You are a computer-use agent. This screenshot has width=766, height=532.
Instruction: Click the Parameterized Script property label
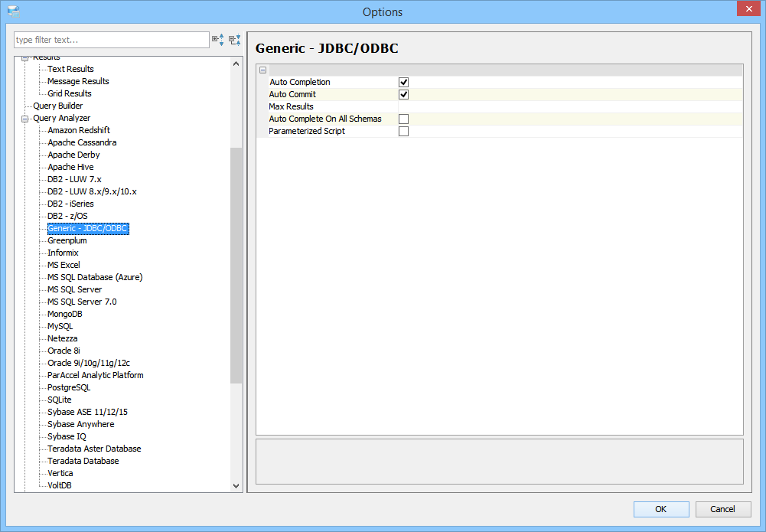pyautogui.click(x=307, y=131)
